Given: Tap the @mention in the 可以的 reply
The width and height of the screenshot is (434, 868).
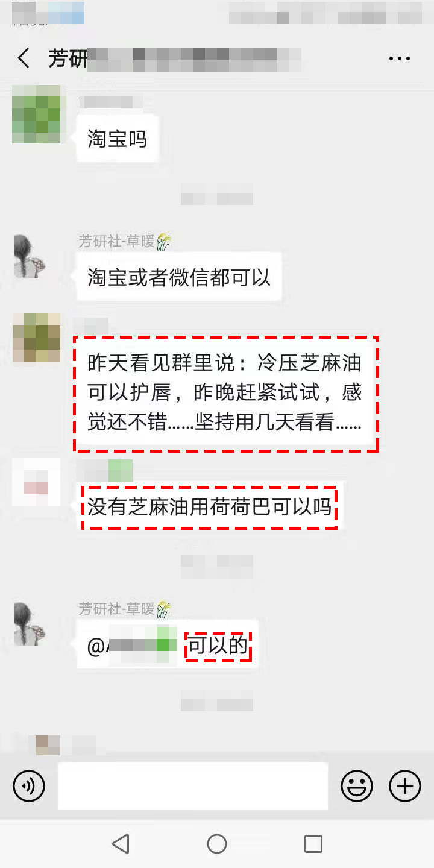Looking at the screenshot, I should [133, 646].
